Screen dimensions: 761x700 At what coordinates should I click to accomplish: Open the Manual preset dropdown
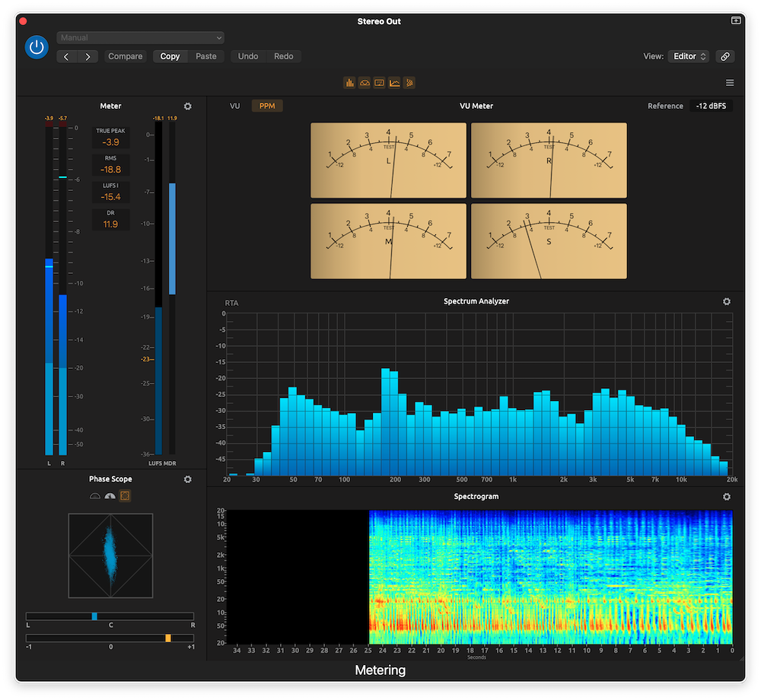pos(140,37)
